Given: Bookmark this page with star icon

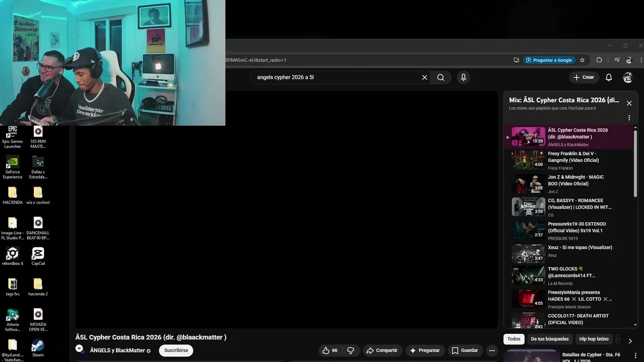Looking at the screenshot, I should 582,60.
